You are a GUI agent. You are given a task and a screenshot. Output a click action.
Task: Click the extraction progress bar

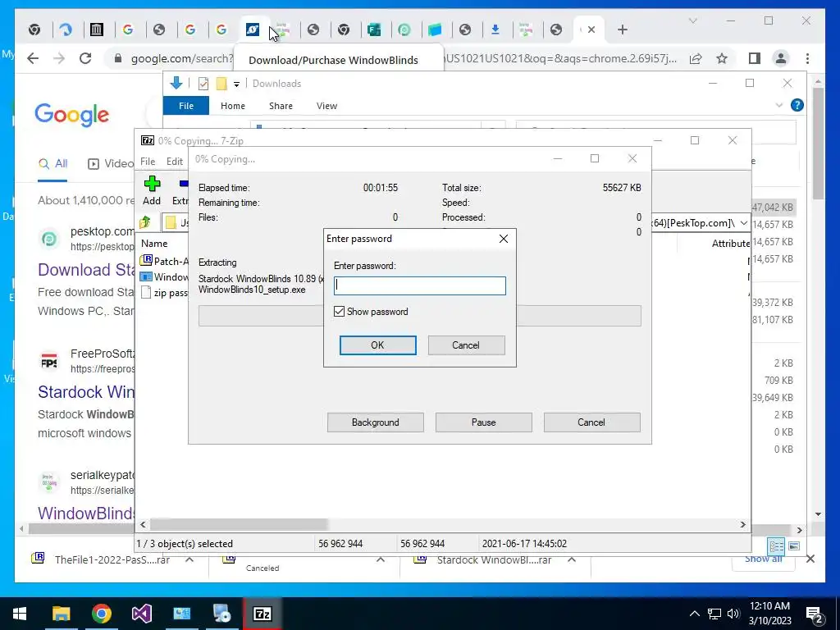(x=419, y=316)
